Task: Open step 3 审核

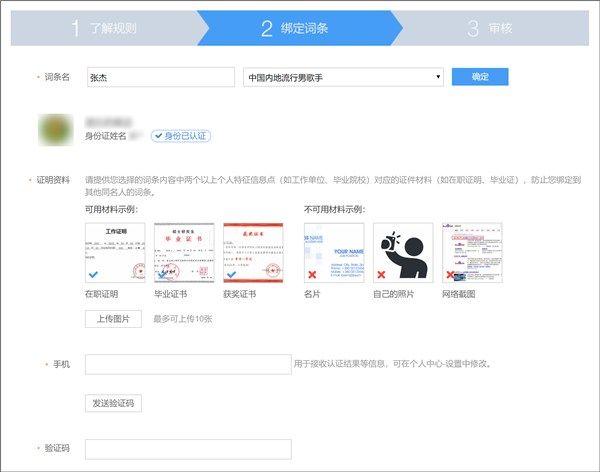Action: click(490, 28)
